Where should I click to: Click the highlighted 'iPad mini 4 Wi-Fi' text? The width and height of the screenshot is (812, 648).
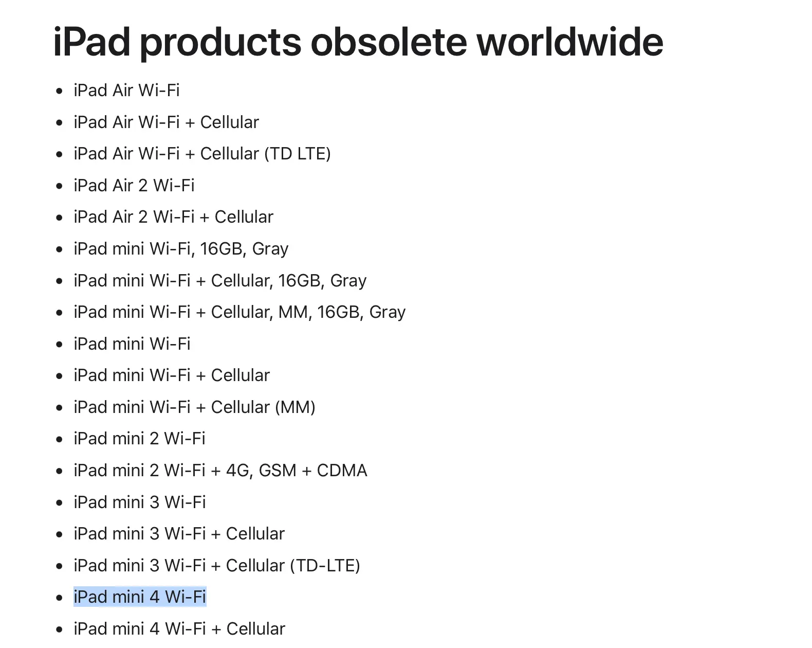(x=139, y=597)
